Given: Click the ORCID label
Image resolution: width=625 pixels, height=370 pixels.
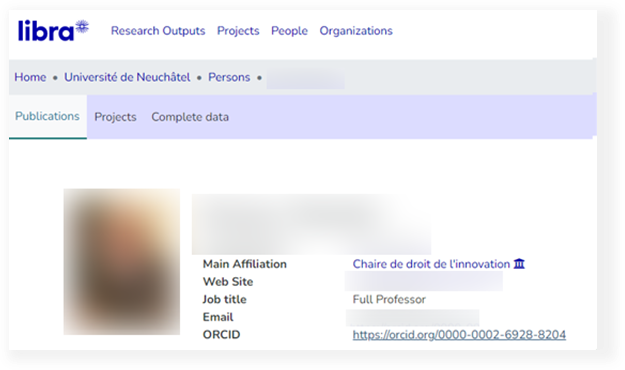Looking at the screenshot, I should [x=221, y=335].
